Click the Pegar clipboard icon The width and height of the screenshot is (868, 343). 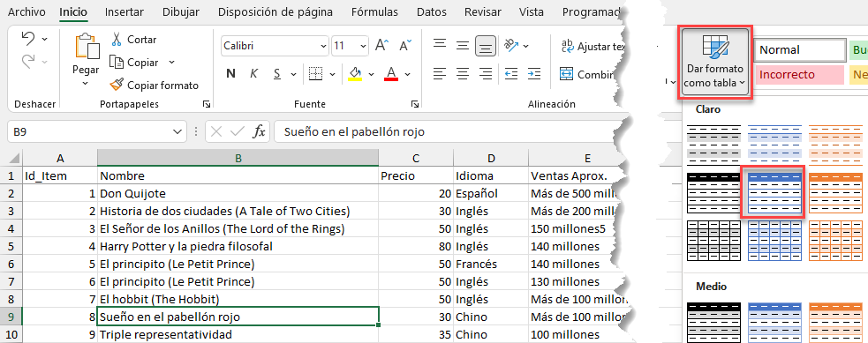87,46
